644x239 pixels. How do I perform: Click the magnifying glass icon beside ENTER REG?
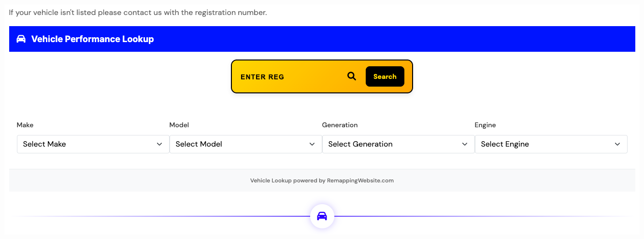pos(352,76)
